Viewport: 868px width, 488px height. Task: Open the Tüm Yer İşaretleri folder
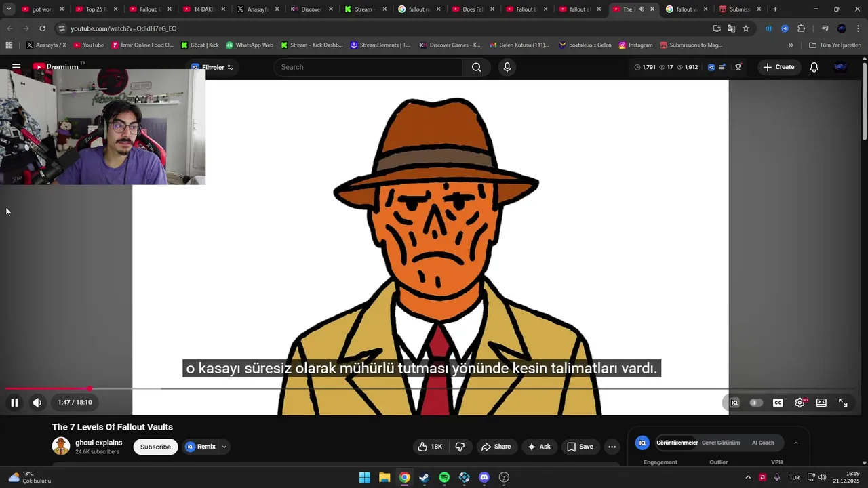(x=835, y=45)
